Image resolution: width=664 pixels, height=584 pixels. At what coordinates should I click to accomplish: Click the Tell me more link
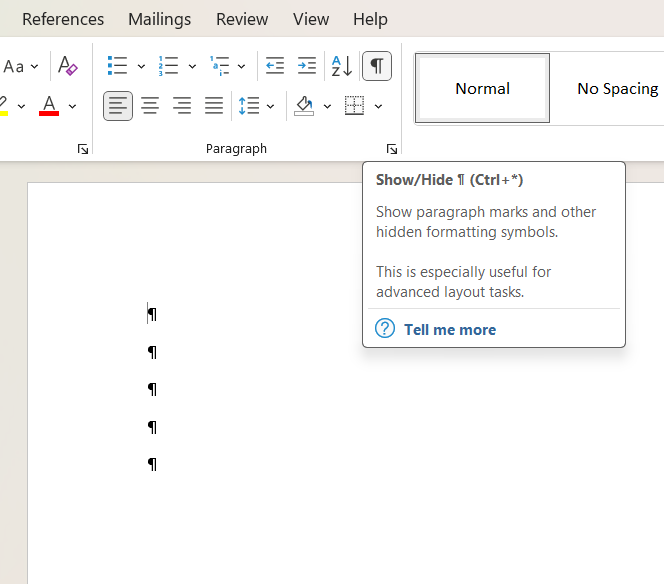449,329
